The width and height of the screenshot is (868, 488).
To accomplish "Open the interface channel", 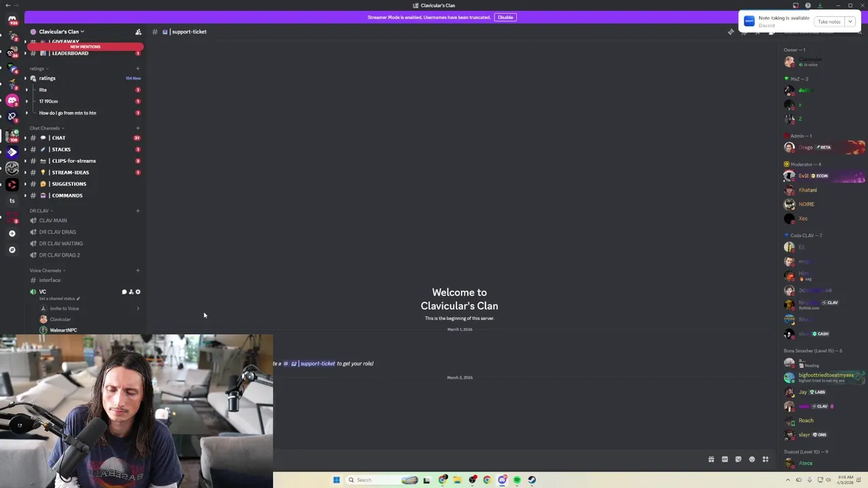I will (85, 280).
